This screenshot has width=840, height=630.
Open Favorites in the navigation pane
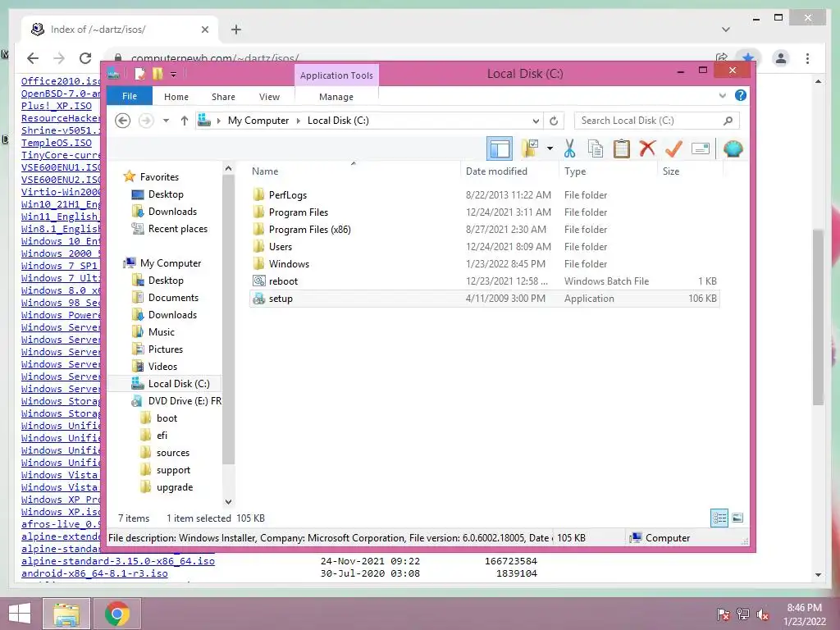coord(160,177)
